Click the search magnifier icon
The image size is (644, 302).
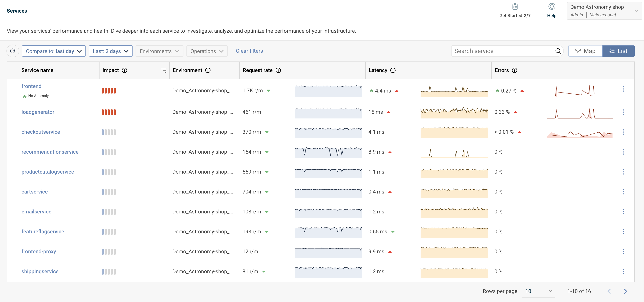click(558, 51)
